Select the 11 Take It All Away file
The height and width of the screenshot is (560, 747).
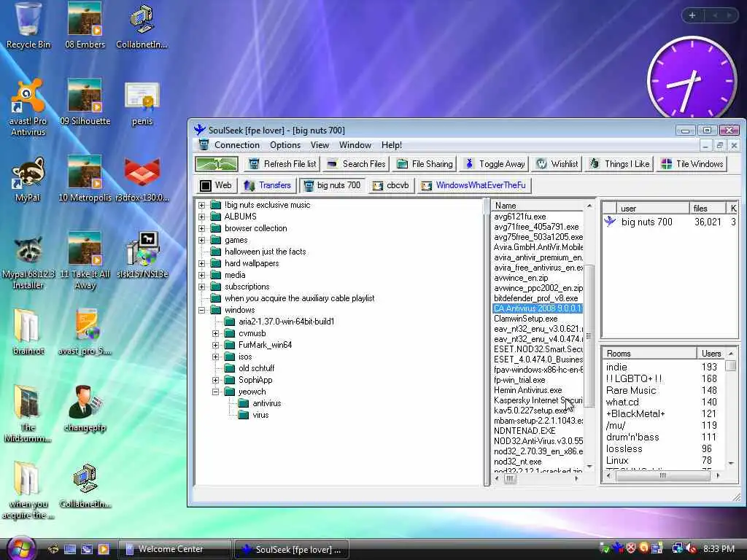(x=85, y=261)
